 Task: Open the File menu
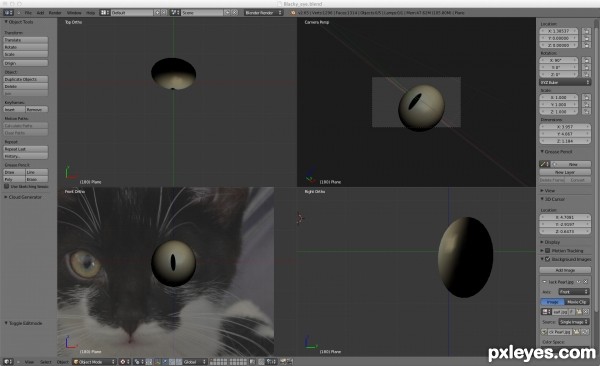tap(28, 13)
